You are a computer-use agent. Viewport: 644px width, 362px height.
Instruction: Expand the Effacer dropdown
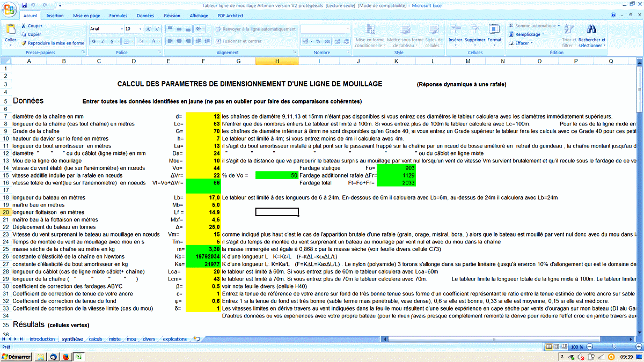coord(532,43)
